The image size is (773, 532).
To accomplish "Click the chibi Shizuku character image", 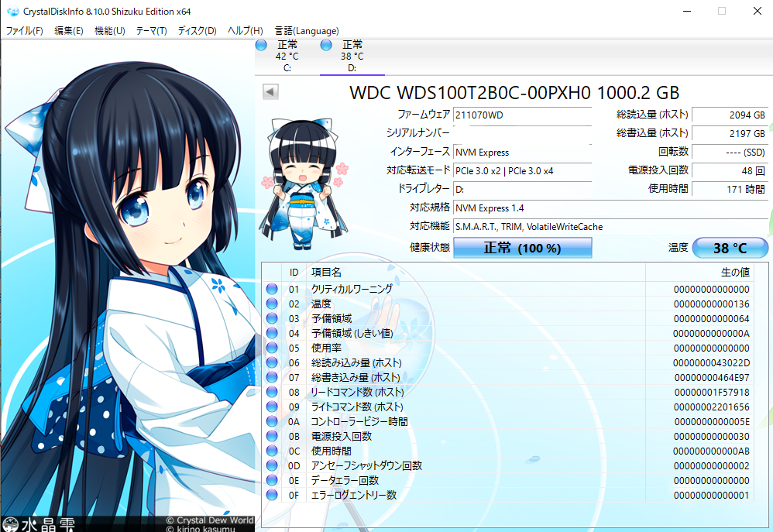I will [x=304, y=184].
